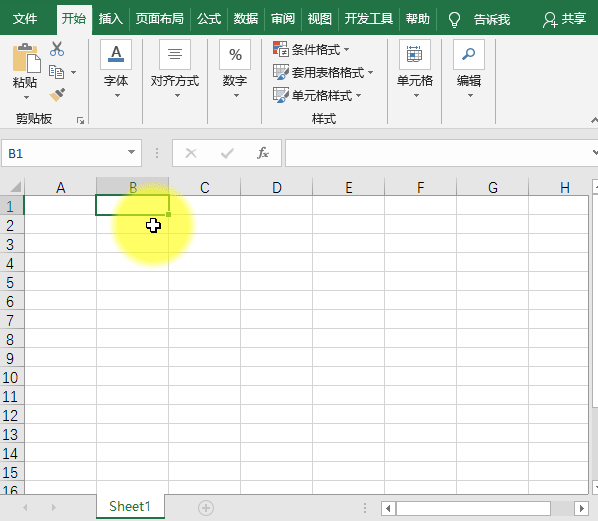Select column G header
The image size is (598, 521).
click(492, 187)
